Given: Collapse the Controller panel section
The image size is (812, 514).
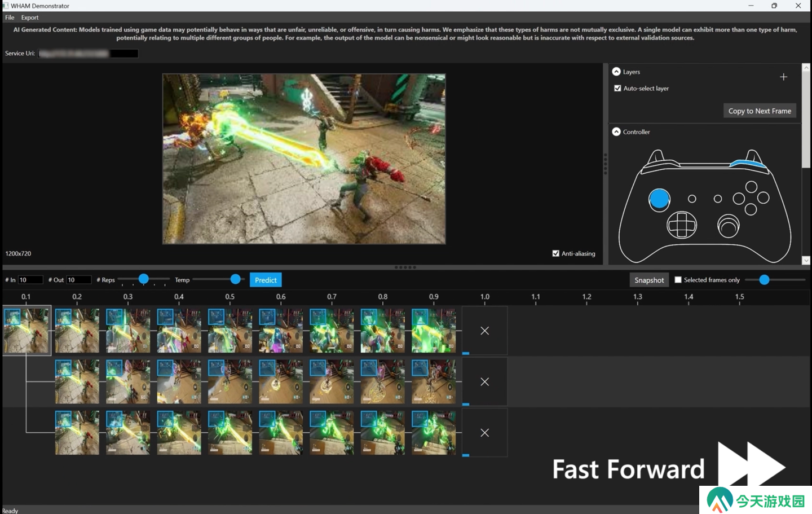Looking at the screenshot, I should click(x=616, y=131).
